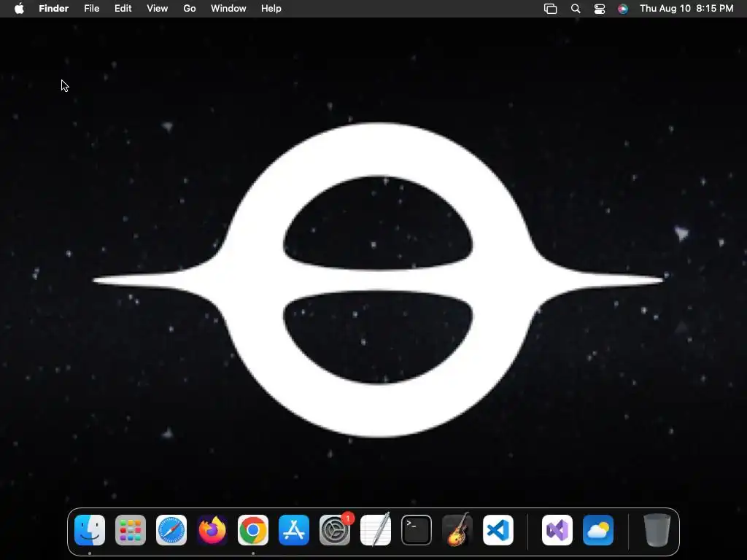The height and width of the screenshot is (560, 747).
Task: Click the date and time display
Action: [x=686, y=9]
